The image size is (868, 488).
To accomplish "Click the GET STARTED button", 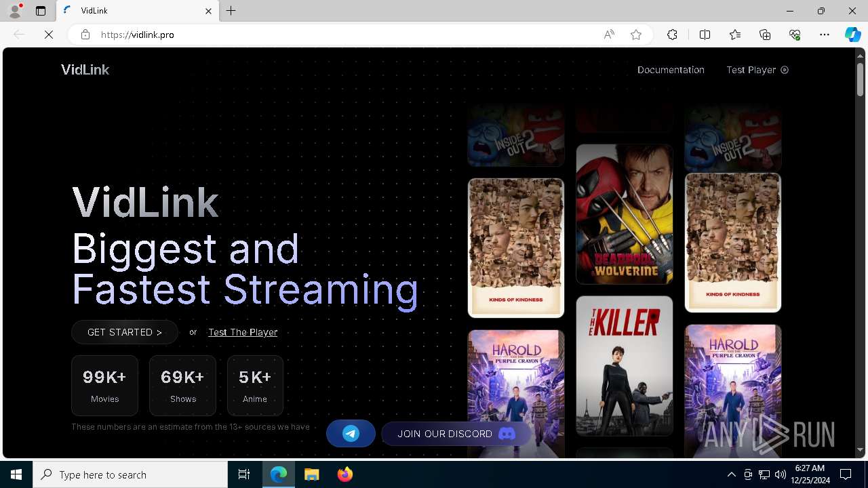I will 125,332.
